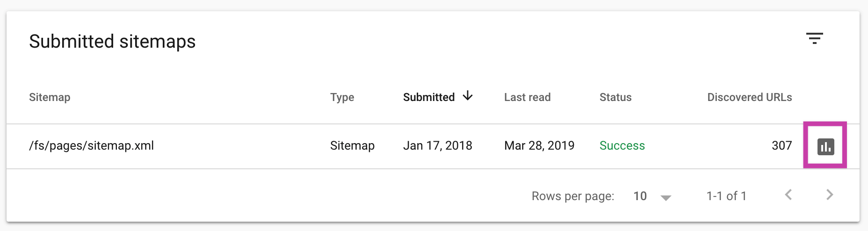
Task: Click the 307 discovered URLs count
Action: [781, 145]
